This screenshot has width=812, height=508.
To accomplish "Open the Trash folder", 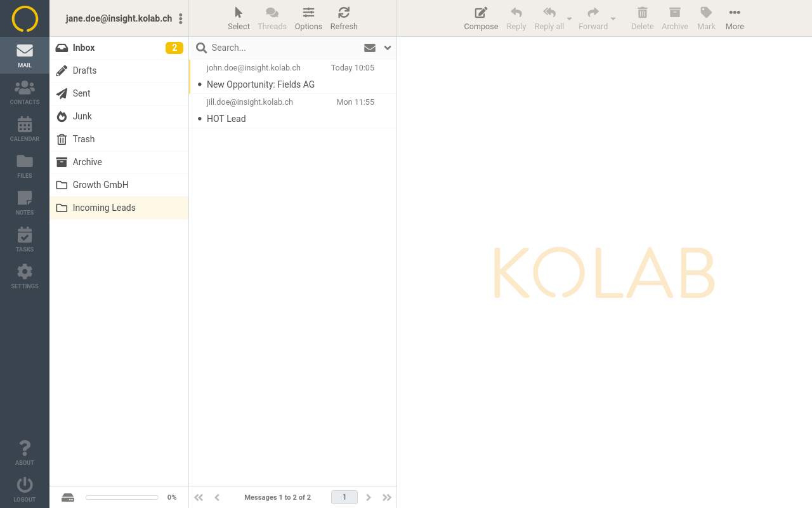I will point(119,139).
